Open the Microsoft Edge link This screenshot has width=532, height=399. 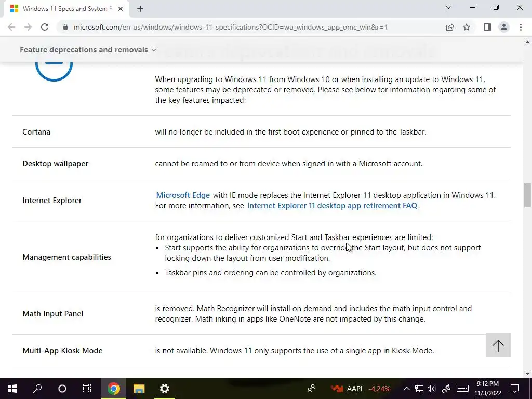coord(183,195)
